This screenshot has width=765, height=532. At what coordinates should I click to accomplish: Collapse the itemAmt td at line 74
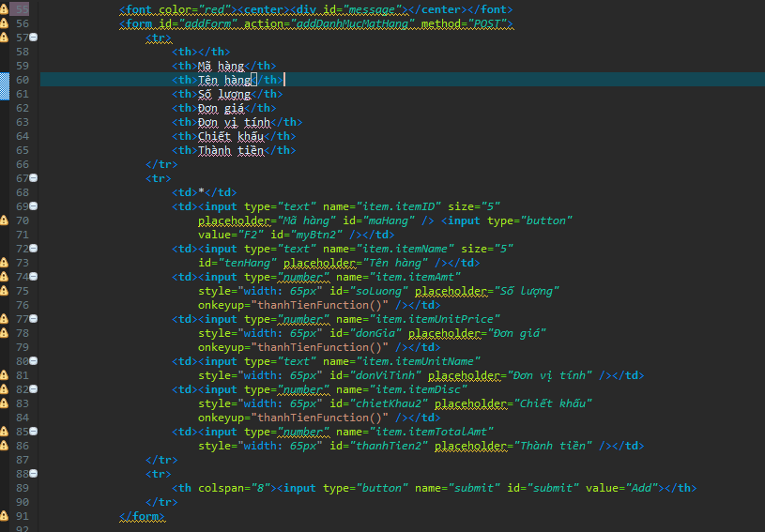pyautogui.click(x=34, y=277)
